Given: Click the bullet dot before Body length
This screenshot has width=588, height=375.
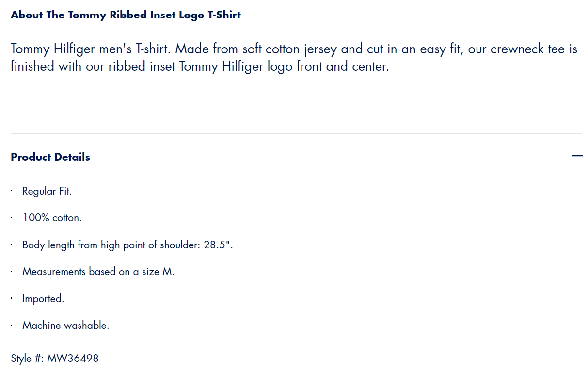Looking at the screenshot, I should (12, 245).
